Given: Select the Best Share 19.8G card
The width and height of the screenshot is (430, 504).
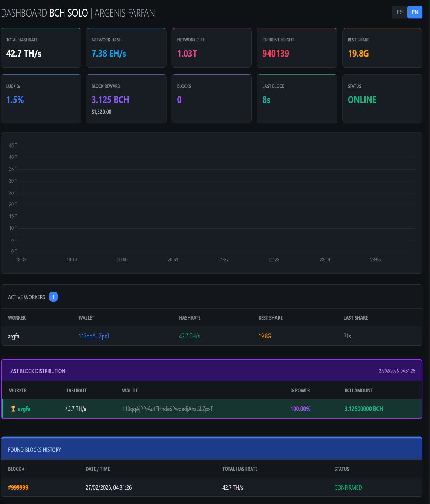Looking at the screenshot, I should pos(382,48).
